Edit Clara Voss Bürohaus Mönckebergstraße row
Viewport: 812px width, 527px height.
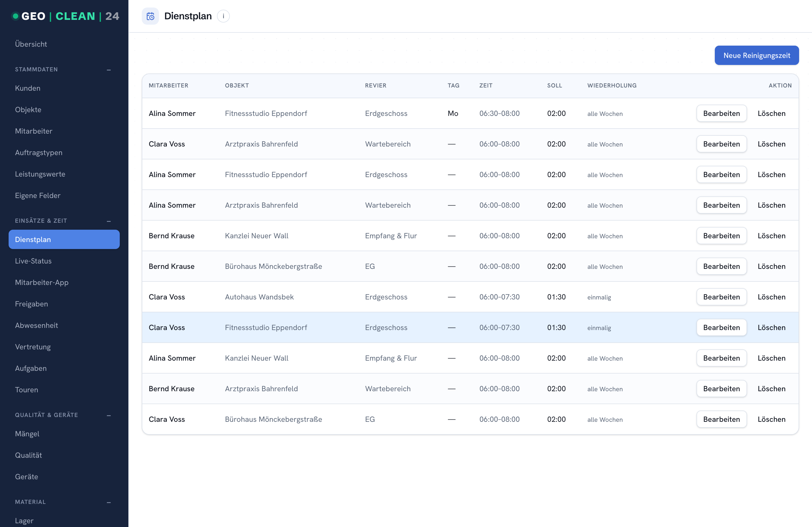click(x=721, y=419)
